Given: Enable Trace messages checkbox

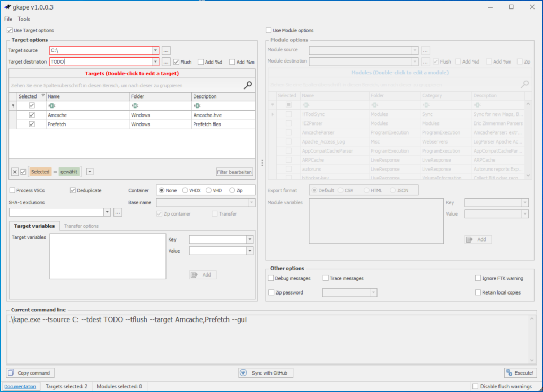Looking at the screenshot, I should (x=326, y=278).
